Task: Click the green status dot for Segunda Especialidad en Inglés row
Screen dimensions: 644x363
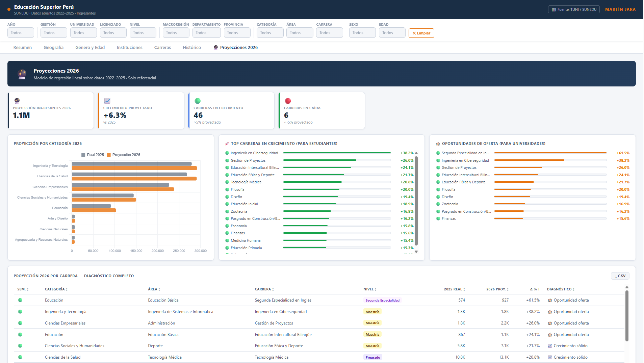Action: [x=20, y=300]
